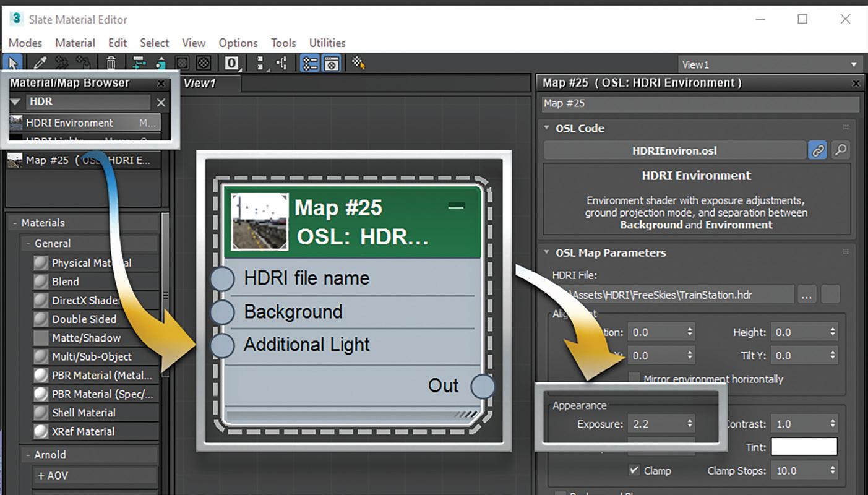Click the Lay Out All vertical icon
The image size is (868, 495).
click(x=260, y=63)
